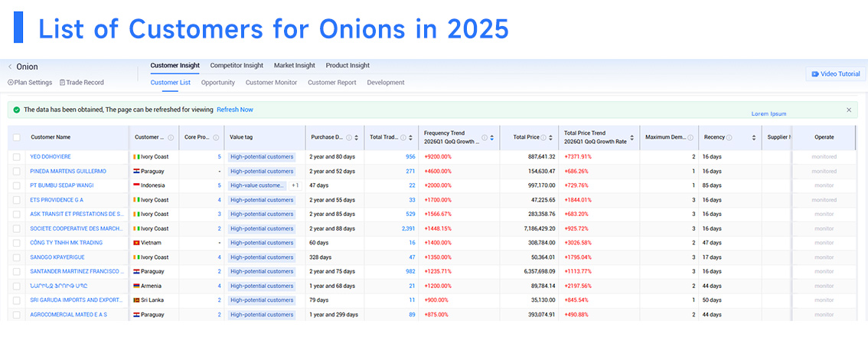
Task: Click the +9200.00% frequency trend value
Action: [x=438, y=157]
